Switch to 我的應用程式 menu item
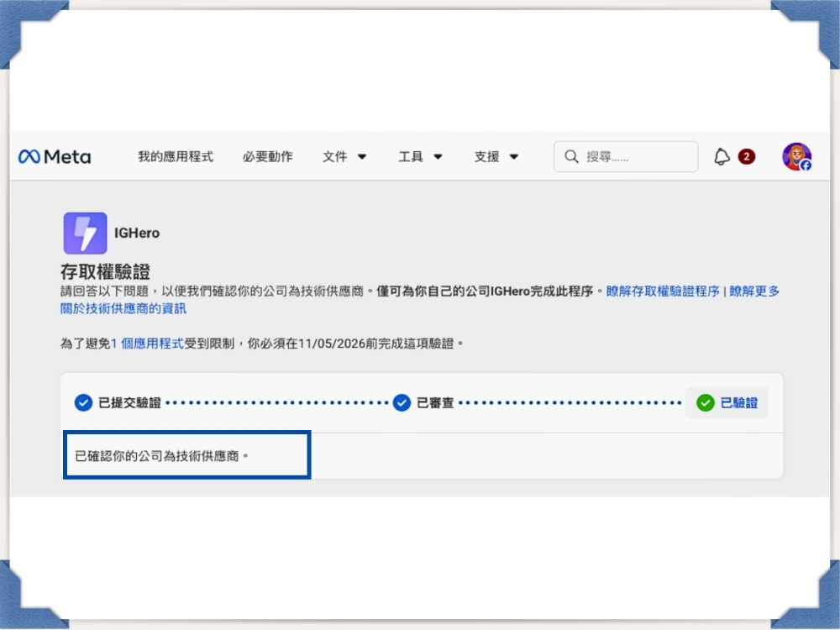The height and width of the screenshot is (630, 840). click(x=175, y=156)
